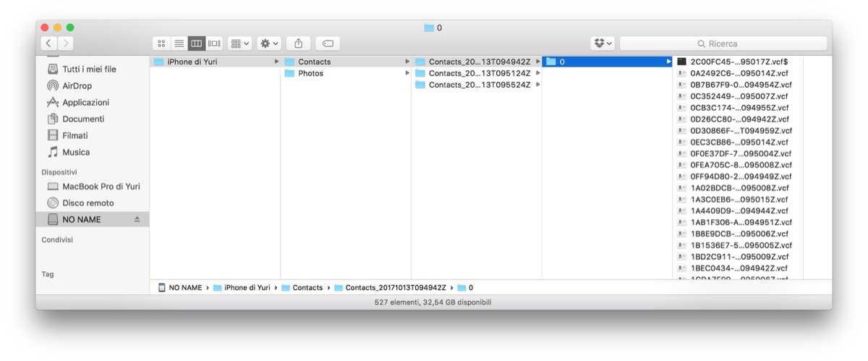Click the 0 folder in path bar
This screenshot has width=868, height=361.
[x=465, y=288]
